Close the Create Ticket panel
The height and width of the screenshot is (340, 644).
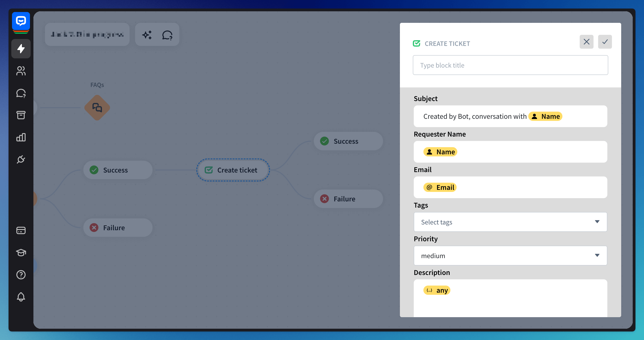[x=586, y=42]
